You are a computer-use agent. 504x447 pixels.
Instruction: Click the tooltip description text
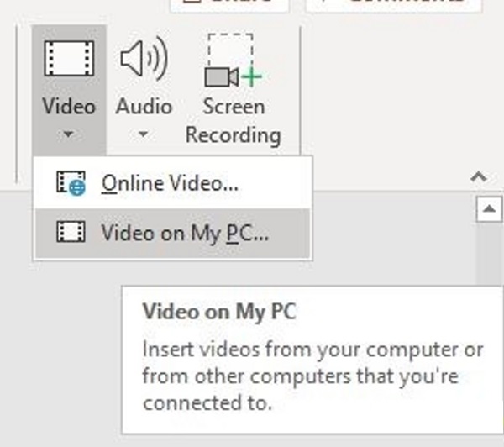pyautogui.click(x=312, y=375)
